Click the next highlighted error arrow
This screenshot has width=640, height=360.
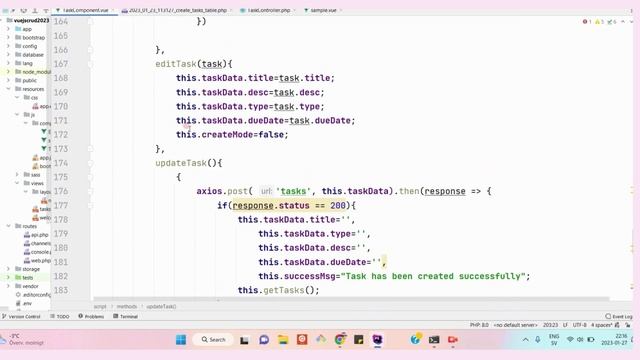coord(631,22)
